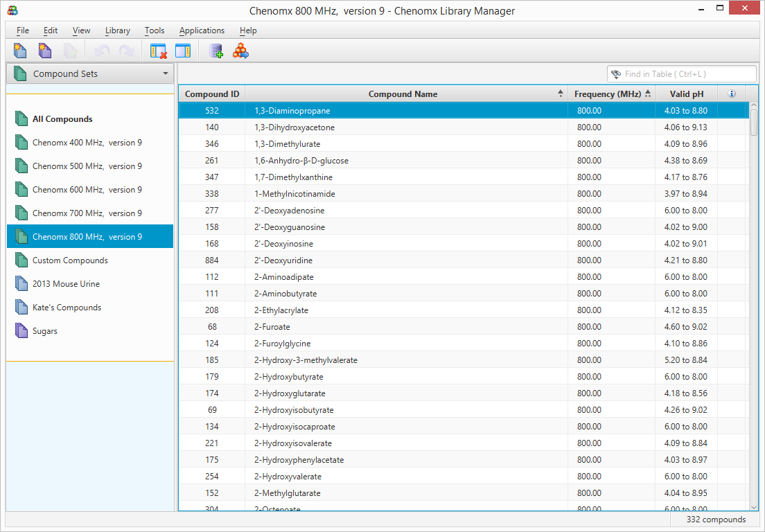The height and width of the screenshot is (532, 765).
Task: Click the orange molecules with blue arrow icon
Action: (x=240, y=51)
